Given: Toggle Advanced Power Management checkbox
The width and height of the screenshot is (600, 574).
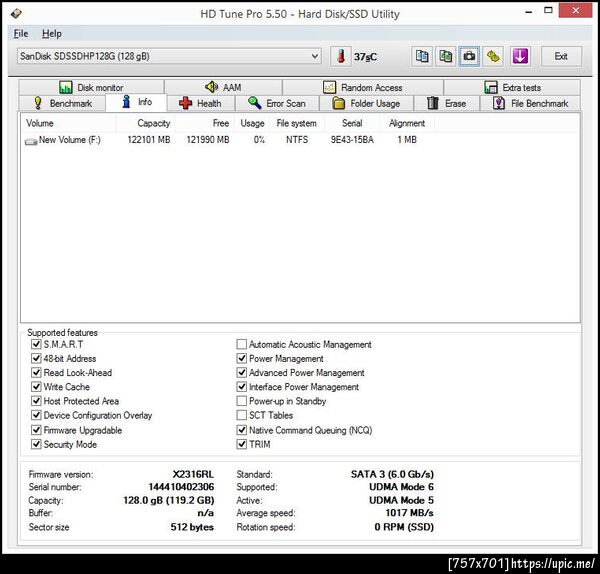Looking at the screenshot, I should point(241,373).
